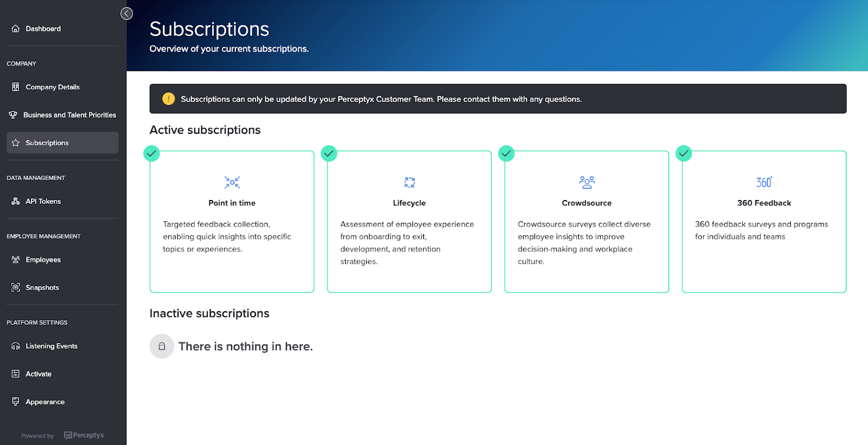Click the Activate icon
Image resolution: width=868 pixels, height=445 pixels.
pyautogui.click(x=16, y=374)
